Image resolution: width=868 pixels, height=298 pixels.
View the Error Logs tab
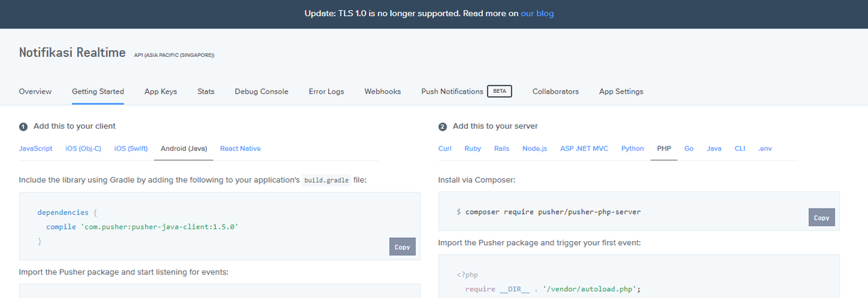pos(326,91)
